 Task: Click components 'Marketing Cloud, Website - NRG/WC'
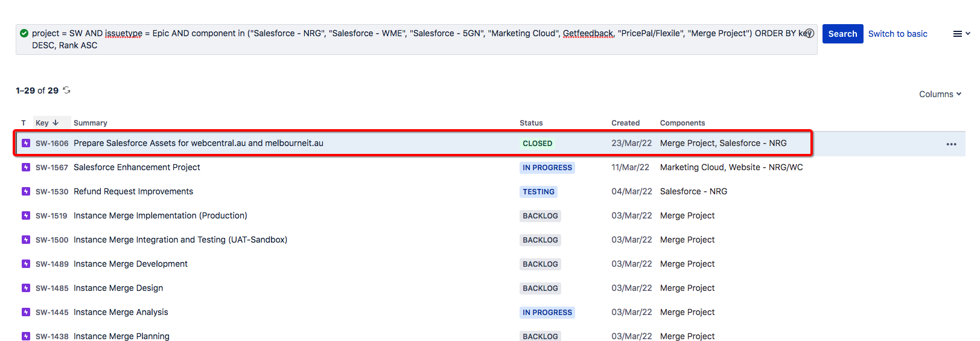pos(731,167)
